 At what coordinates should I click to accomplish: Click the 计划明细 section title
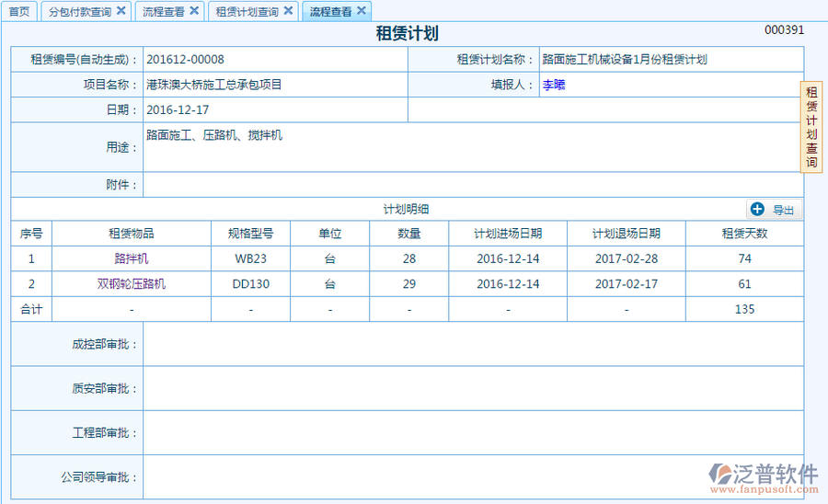click(x=406, y=210)
